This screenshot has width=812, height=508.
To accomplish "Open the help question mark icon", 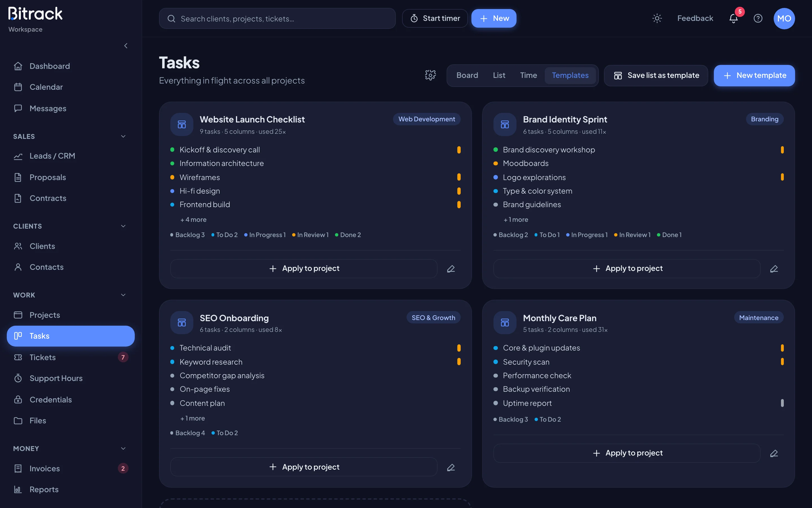I will pos(758,18).
